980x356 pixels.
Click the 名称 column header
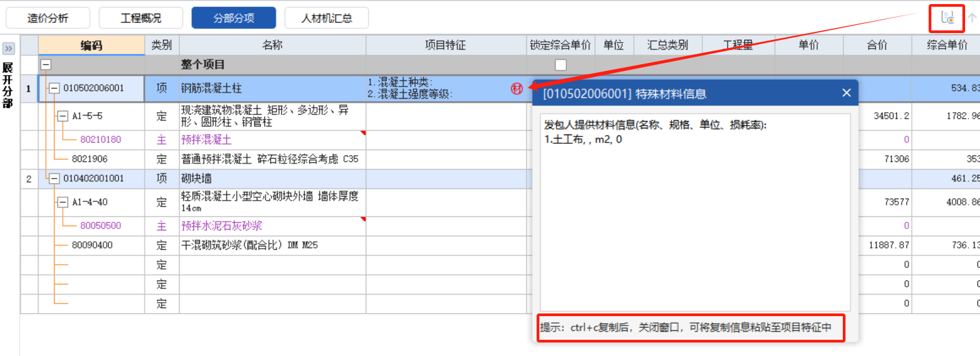coord(272,45)
